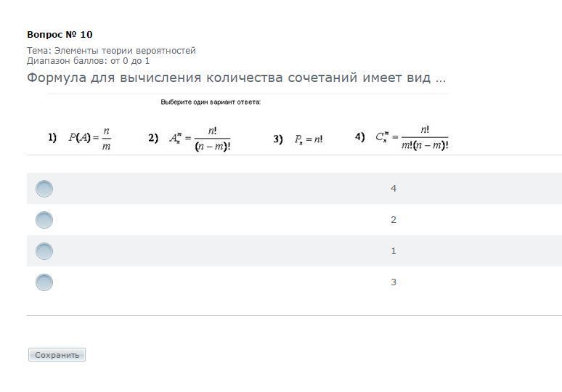Click the bold 2) label beside the A formula

(x=153, y=138)
